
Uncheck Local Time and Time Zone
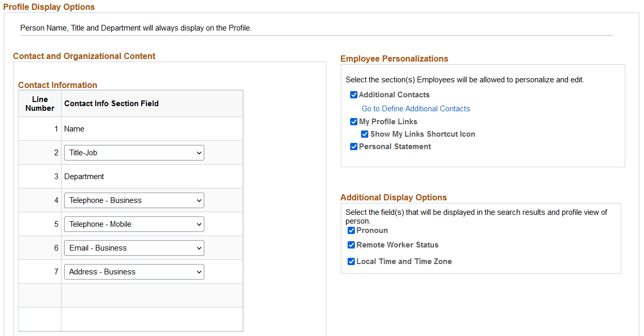pos(351,261)
